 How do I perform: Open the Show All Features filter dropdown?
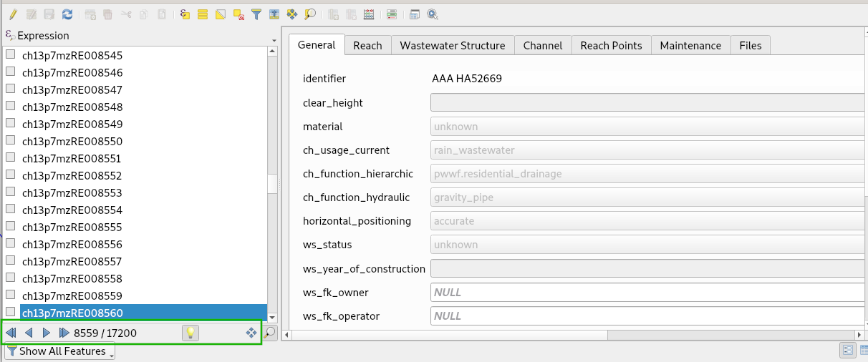point(60,351)
